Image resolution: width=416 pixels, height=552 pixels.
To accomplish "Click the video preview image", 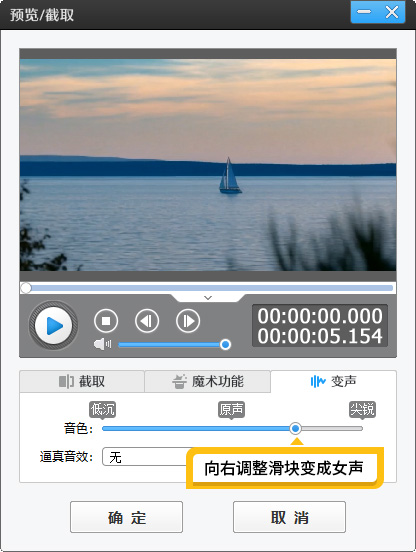I will (208, 165).
